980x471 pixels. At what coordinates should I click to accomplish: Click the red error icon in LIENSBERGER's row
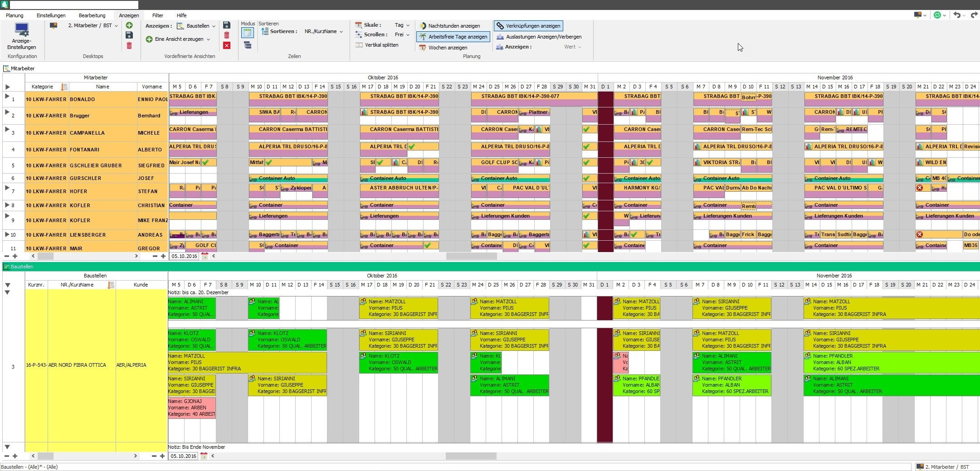pos(920,234)
